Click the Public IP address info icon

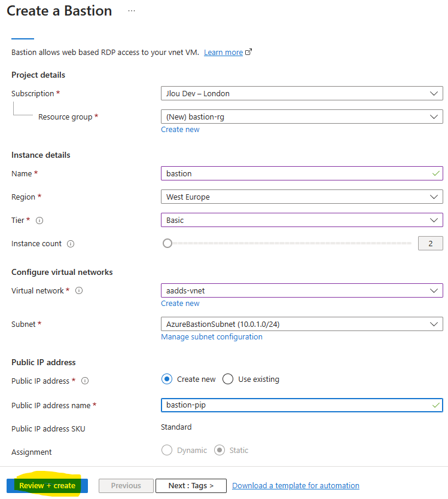pos(85,381)
